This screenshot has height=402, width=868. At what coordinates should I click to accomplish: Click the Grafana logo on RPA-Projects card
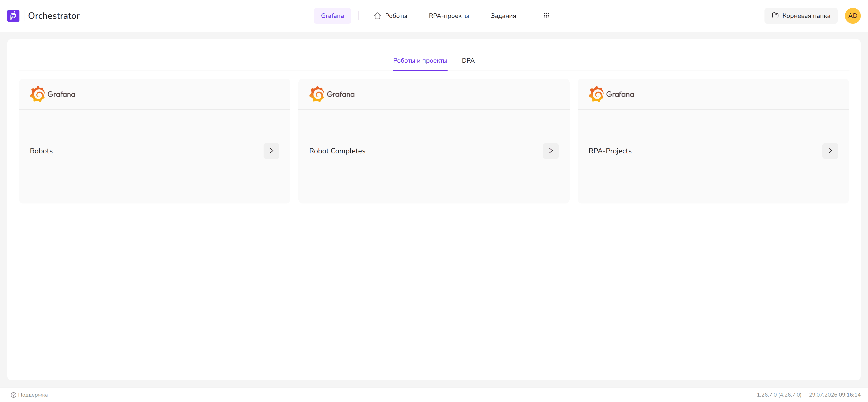[x=611, y=94]
